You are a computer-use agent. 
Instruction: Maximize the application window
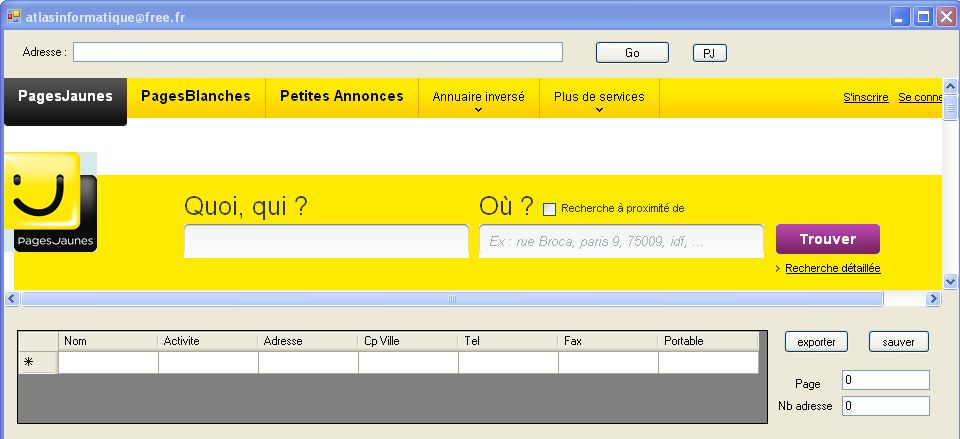(x=923, y=17)
